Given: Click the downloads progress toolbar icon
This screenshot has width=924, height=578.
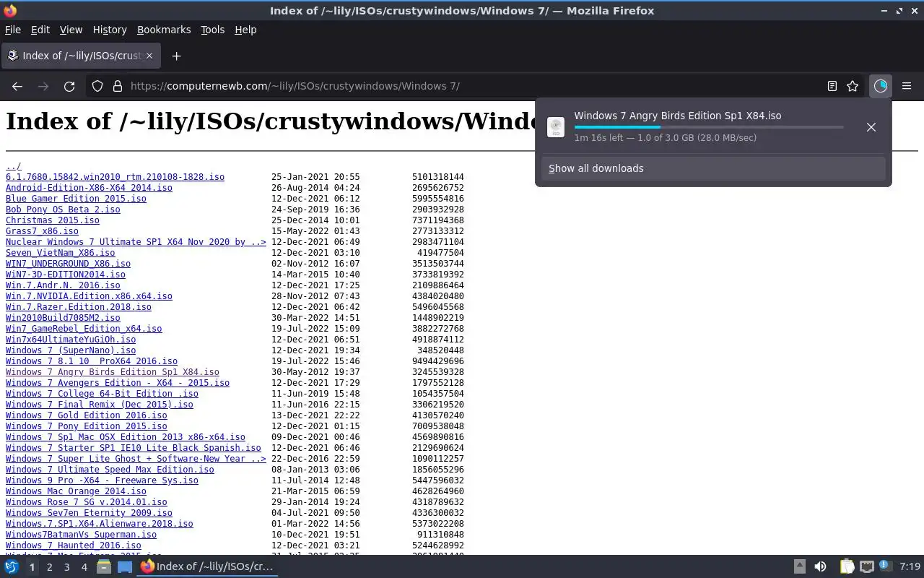Looking at the screenshot, I should pyautogui.click(x=881, y=86).
